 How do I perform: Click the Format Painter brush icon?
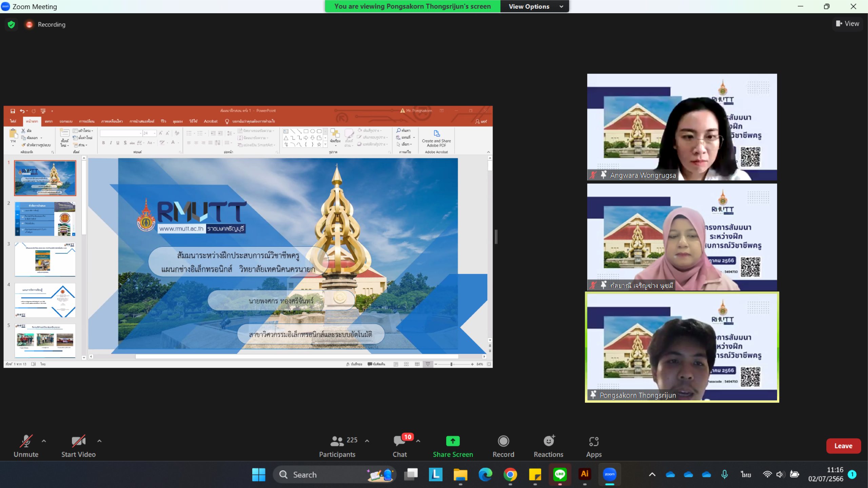[x=23, y=145]
